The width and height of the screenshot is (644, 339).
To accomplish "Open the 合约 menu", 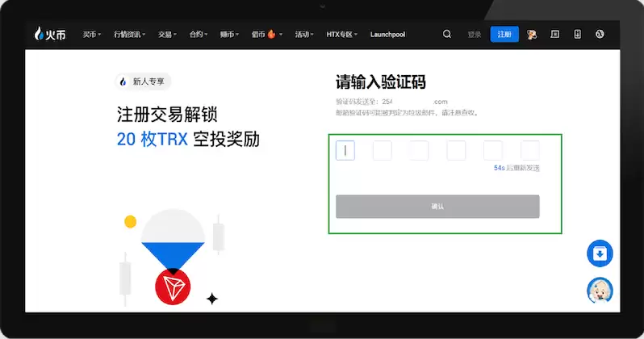I will [x=199, y=35].
